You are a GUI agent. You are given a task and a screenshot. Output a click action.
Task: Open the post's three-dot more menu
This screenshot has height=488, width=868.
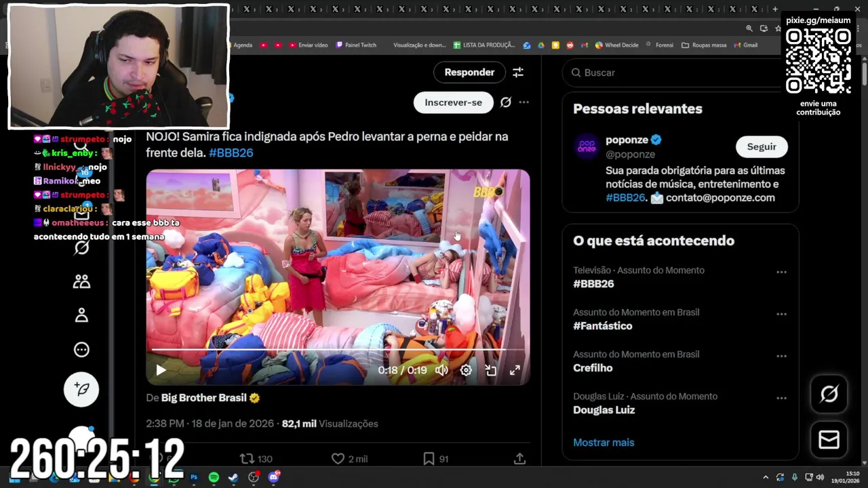point(524,102)
